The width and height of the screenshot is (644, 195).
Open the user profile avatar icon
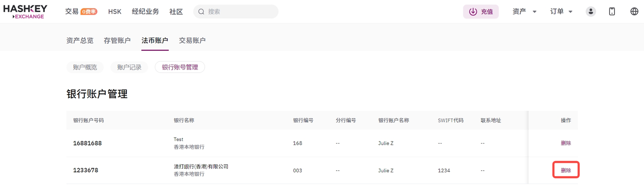coord(591,12)
